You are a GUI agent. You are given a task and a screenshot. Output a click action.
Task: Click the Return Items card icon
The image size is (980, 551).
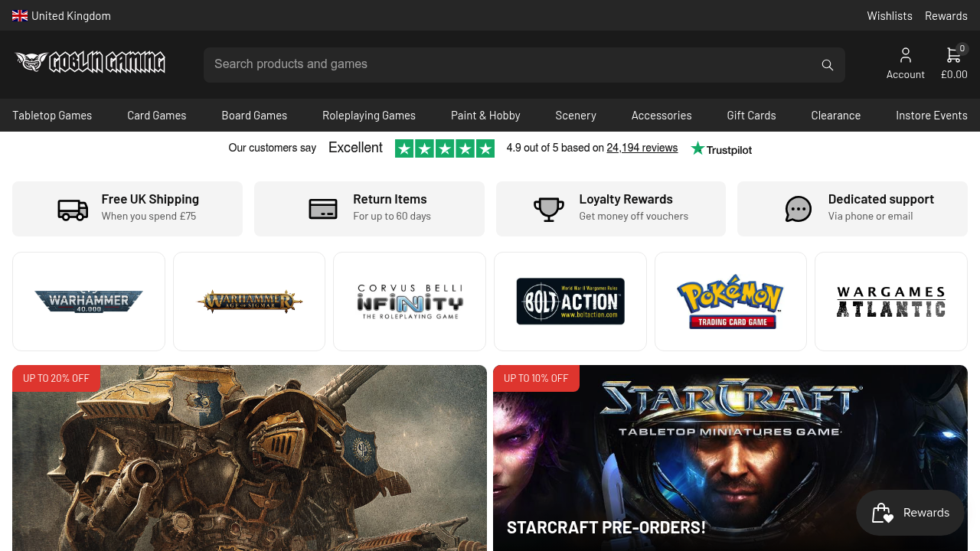[x=323, y=209]
